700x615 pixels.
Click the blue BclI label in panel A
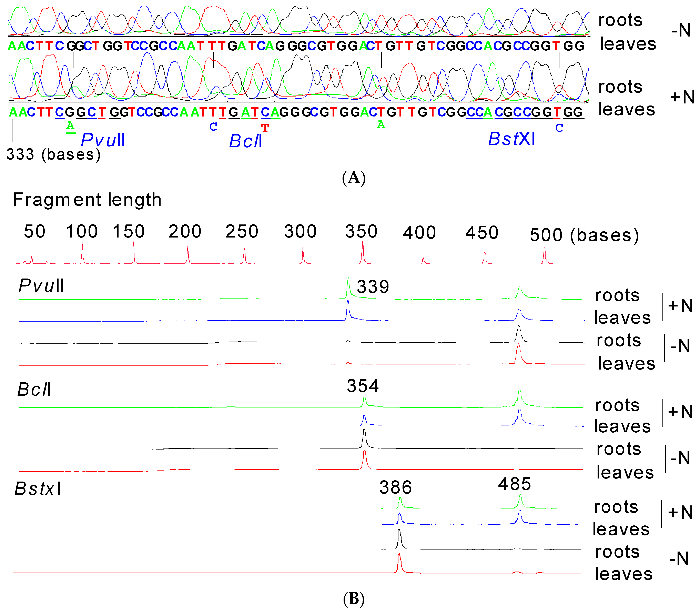coord(246,141)
